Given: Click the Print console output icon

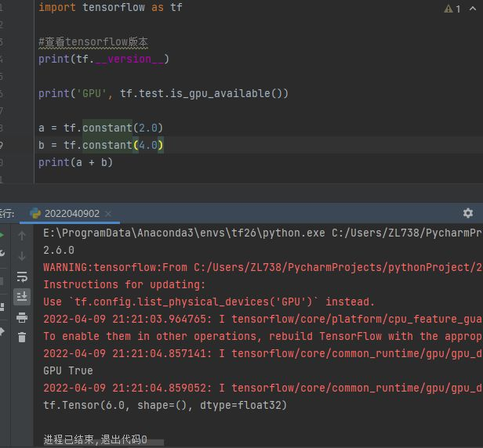Looking at the screenshot, I should tap(22, 317).
